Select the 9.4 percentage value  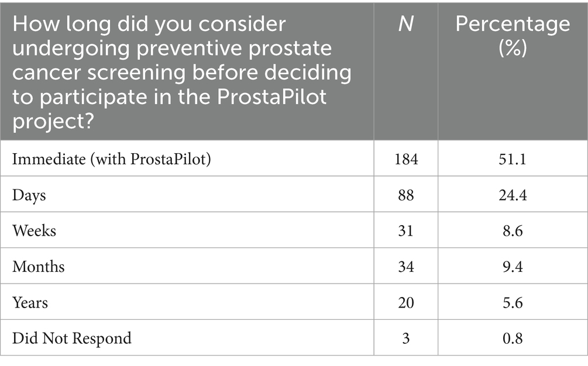pos(513,267)
